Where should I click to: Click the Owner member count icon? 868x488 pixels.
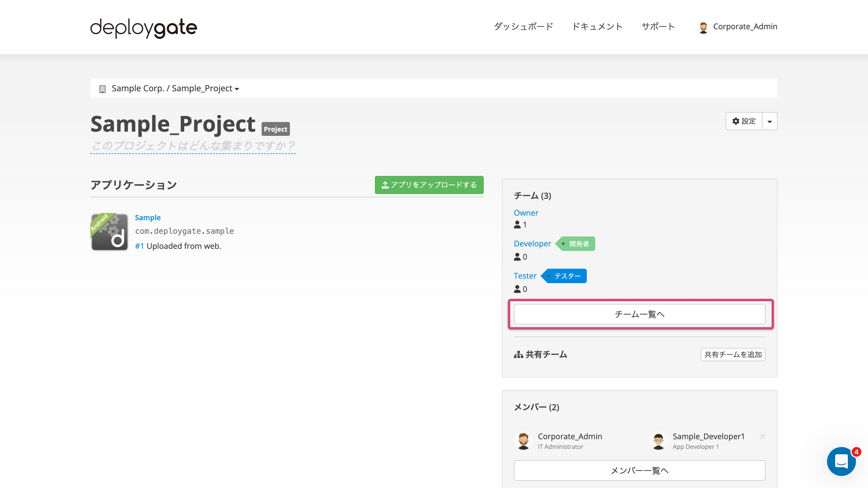coord(517,225)
